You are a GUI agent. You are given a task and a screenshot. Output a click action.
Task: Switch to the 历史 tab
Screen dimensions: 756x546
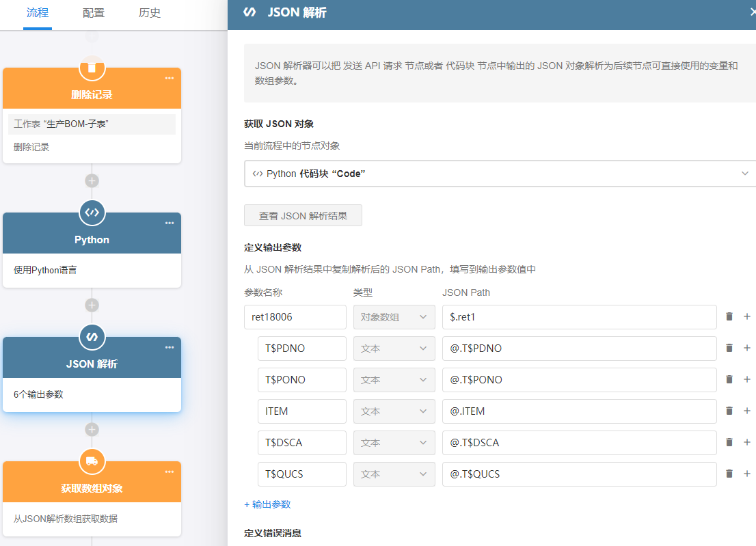(x=150, y=13)
